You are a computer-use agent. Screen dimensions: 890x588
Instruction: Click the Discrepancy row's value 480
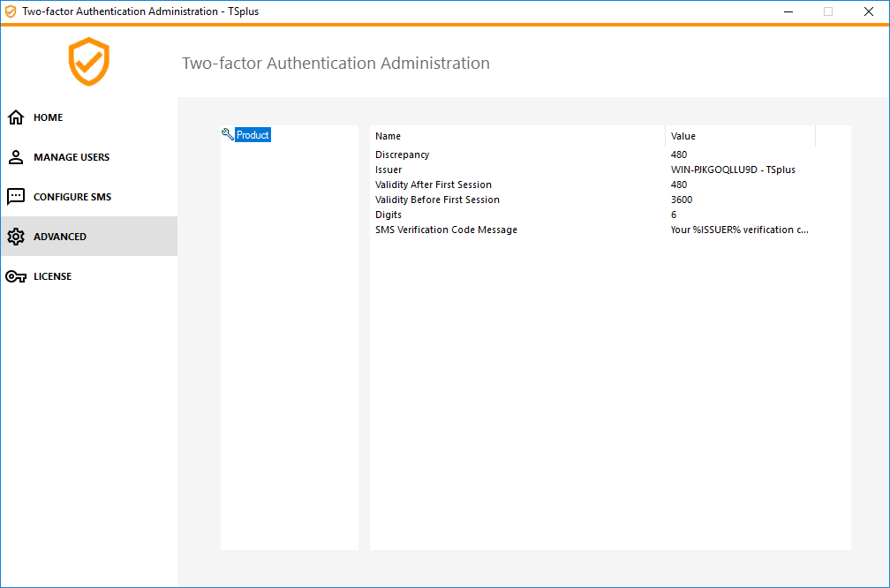click(x=679, y=155)
